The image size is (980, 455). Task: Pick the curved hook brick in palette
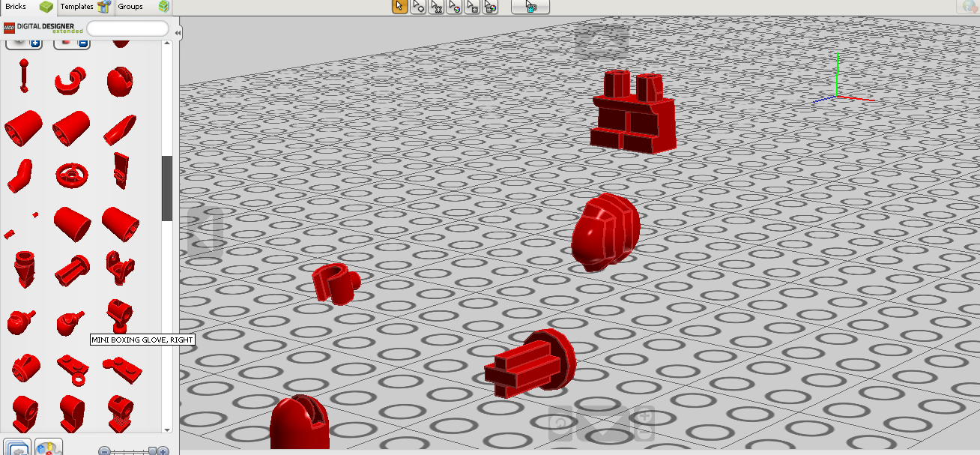pos(71,81)
